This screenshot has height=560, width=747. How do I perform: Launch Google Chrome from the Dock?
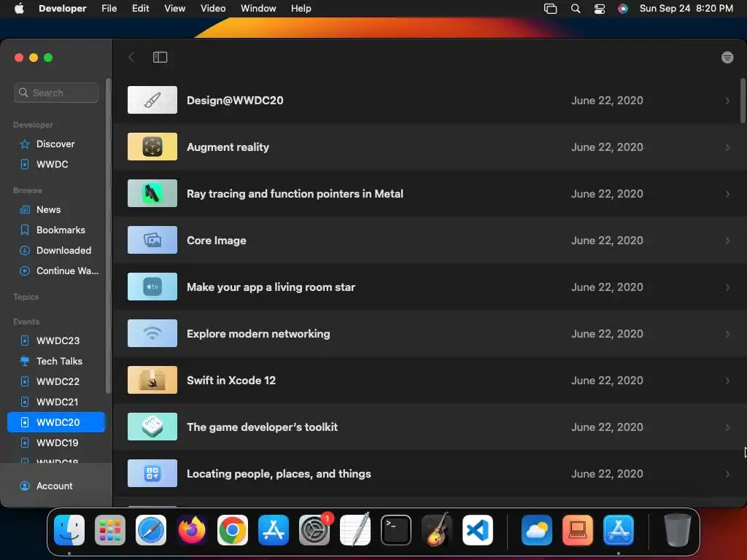click(x=233, y=530)
